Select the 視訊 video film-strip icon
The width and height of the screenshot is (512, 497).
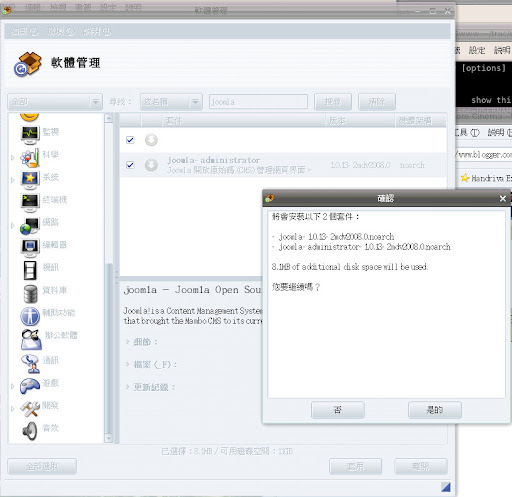pos(30,270)
